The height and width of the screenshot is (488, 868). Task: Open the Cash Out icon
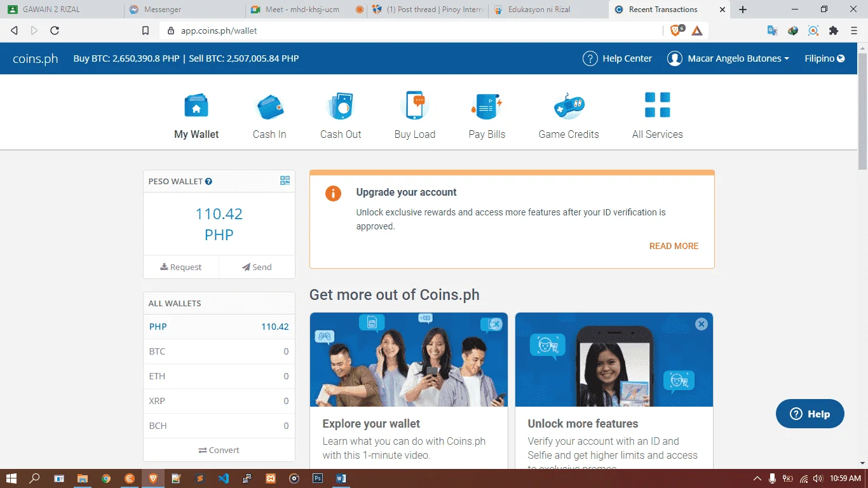(340, 106)
